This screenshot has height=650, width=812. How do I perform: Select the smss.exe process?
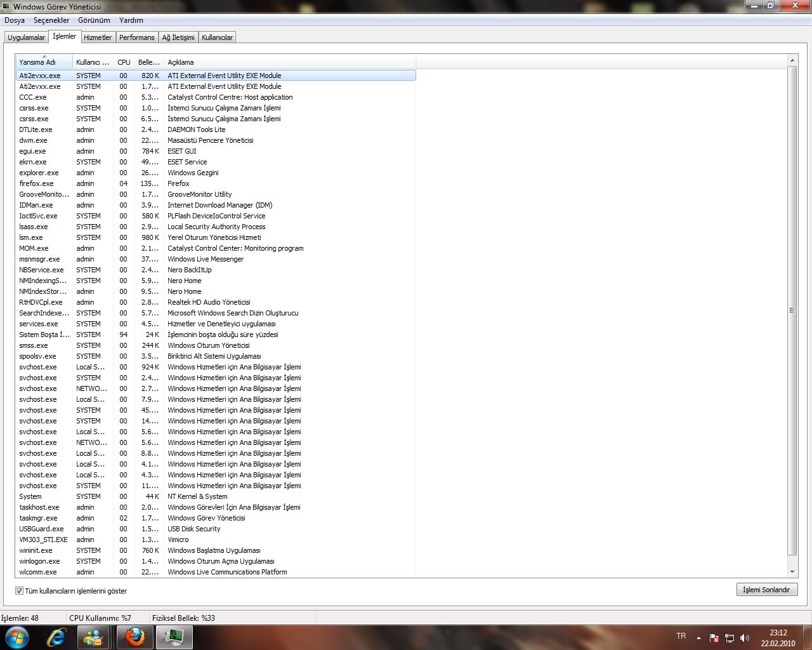216,345
